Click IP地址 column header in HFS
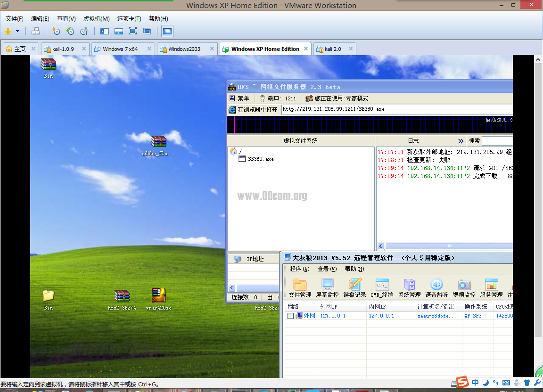The image size is (543, 392). point(255,259)
